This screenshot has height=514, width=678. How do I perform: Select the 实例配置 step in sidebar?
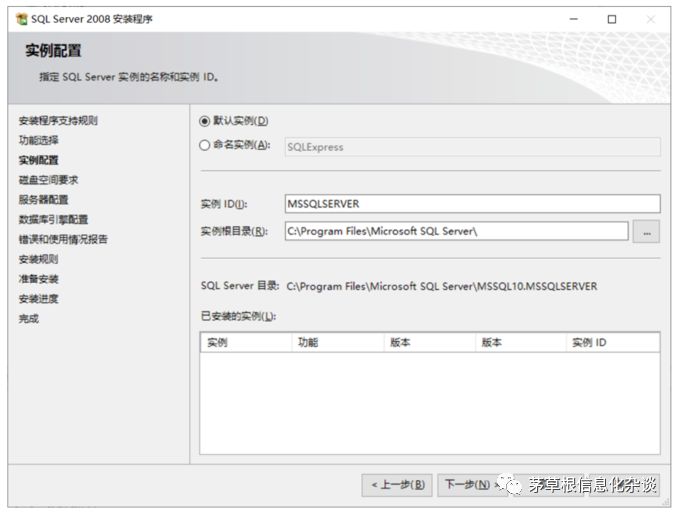(38, 160)
